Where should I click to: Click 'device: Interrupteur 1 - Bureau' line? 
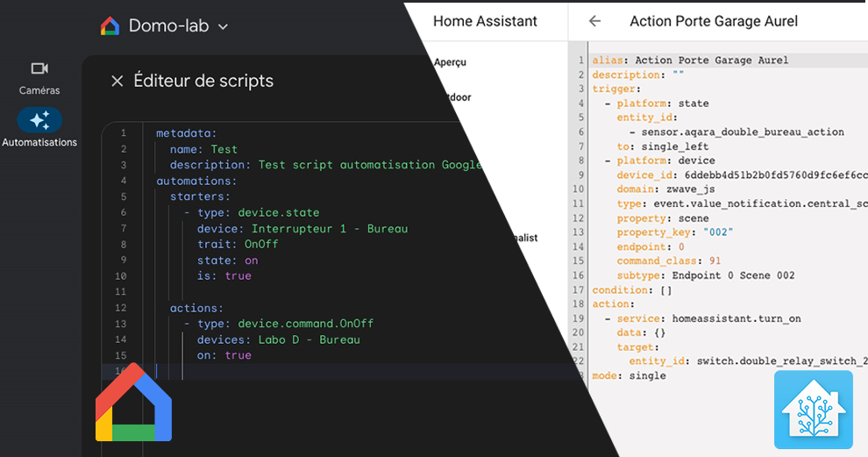pyautogui.click(x=302, y=228)
